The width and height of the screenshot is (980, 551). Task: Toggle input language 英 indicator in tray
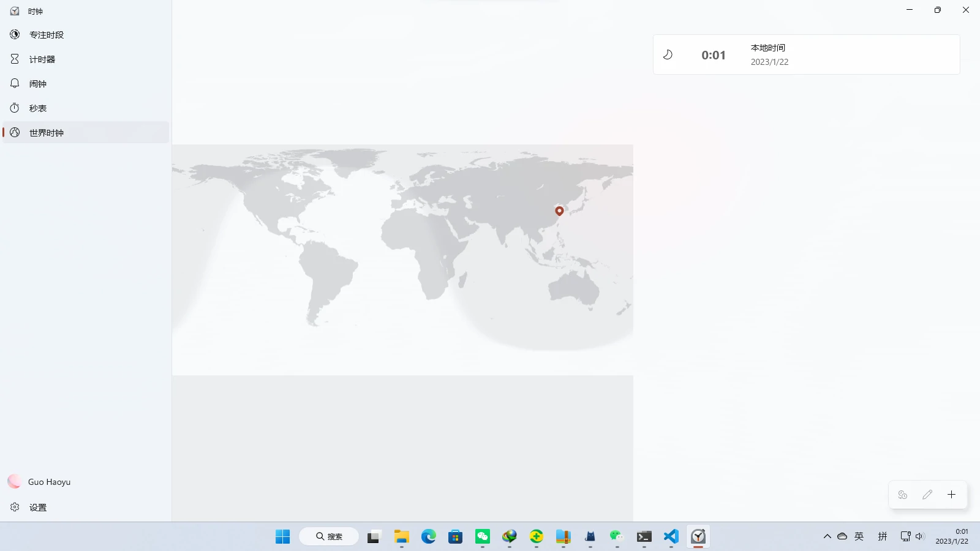pos(859,536)
